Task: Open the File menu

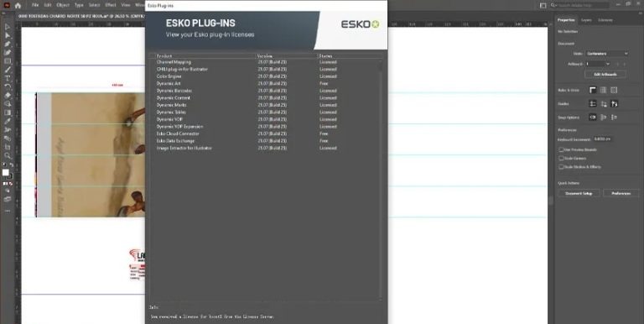Action: pyautogui.click(x=35, y=5)
